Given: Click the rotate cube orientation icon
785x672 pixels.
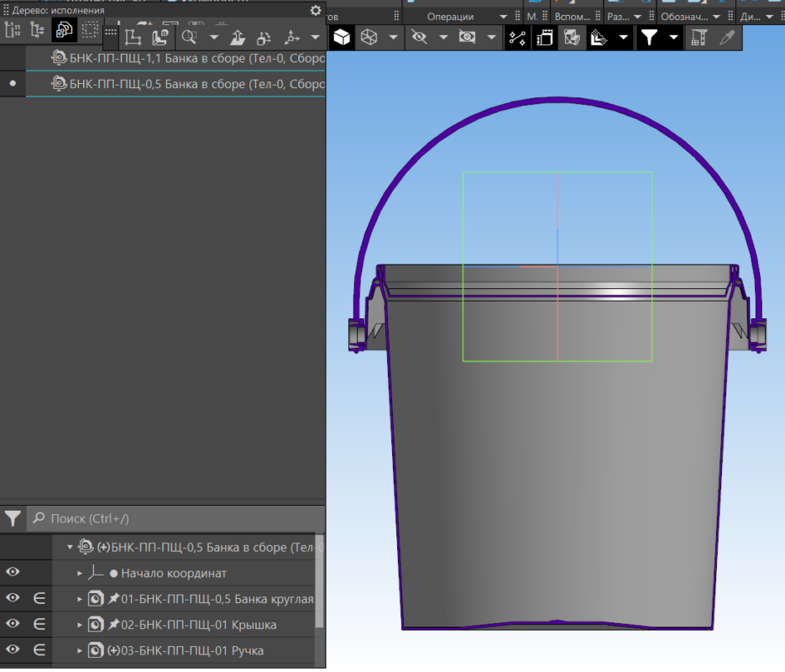Looking at the screenshot, I should (x=264, y=38).
